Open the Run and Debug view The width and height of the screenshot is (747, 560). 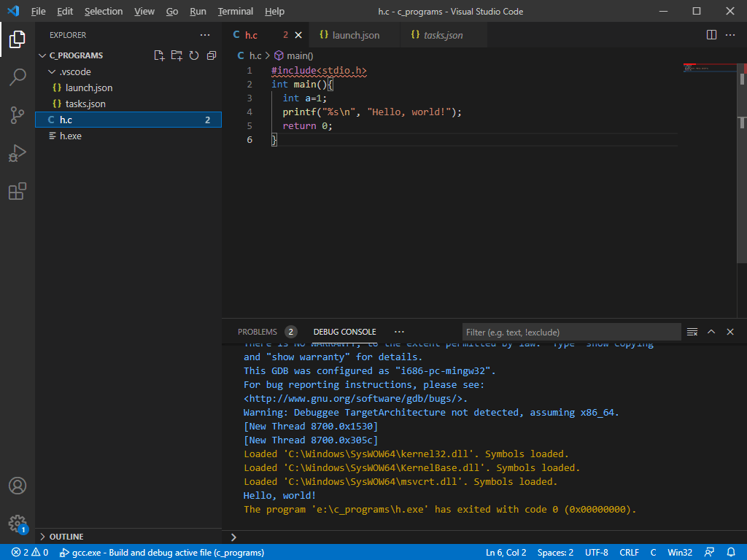(x=18, y=153)
